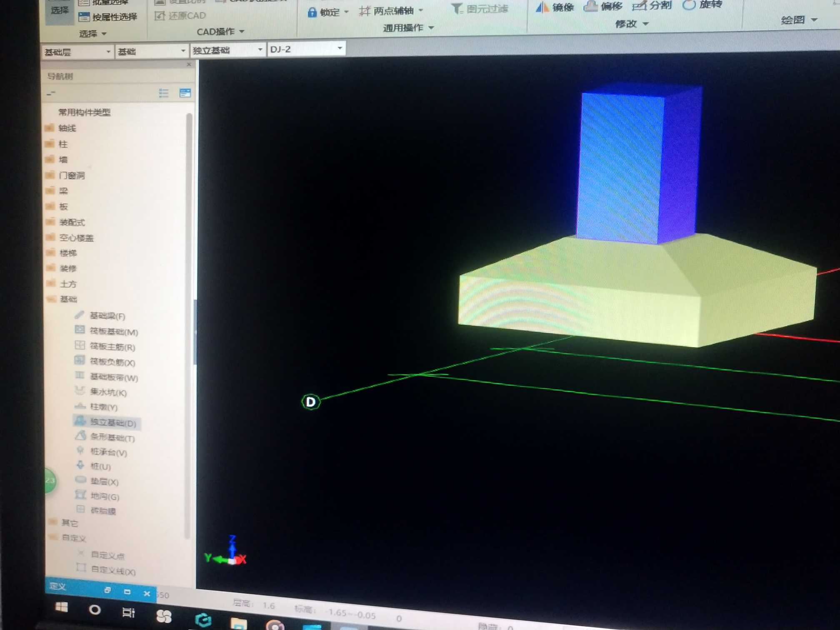Image resolution: width=840 pixels, height=630 pixels.
Task: Open the 图元过滤 filter tool
Action: pyautogui.click(x=480, y=8)
